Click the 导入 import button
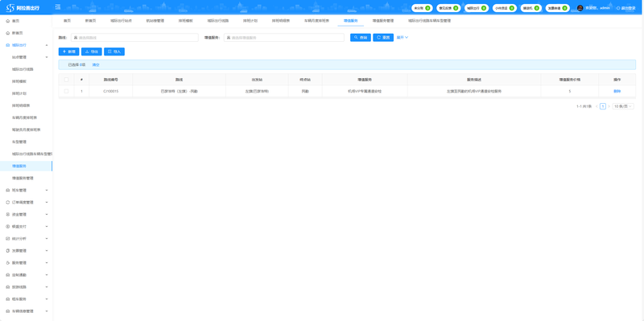Viewport: 644px width, 321px height. 114,51
